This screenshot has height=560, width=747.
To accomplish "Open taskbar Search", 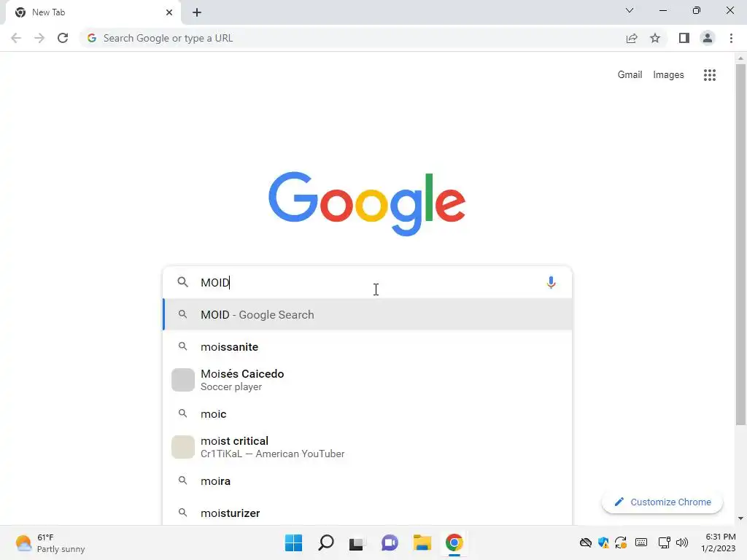I will [326, 542].
